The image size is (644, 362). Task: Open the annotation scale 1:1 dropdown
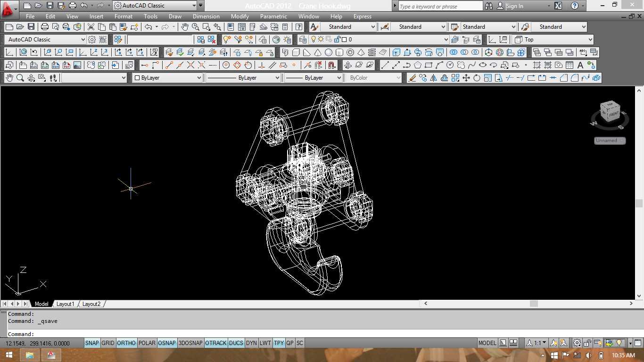click(x=537, y=343)
